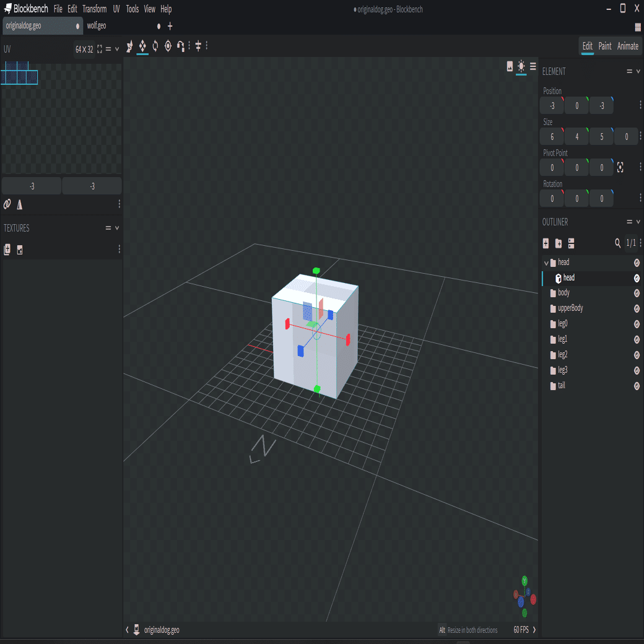Screen dimensions: 644x644
Task: Open the three-dot menu beside Rotation fields
Action: (640, 198)
